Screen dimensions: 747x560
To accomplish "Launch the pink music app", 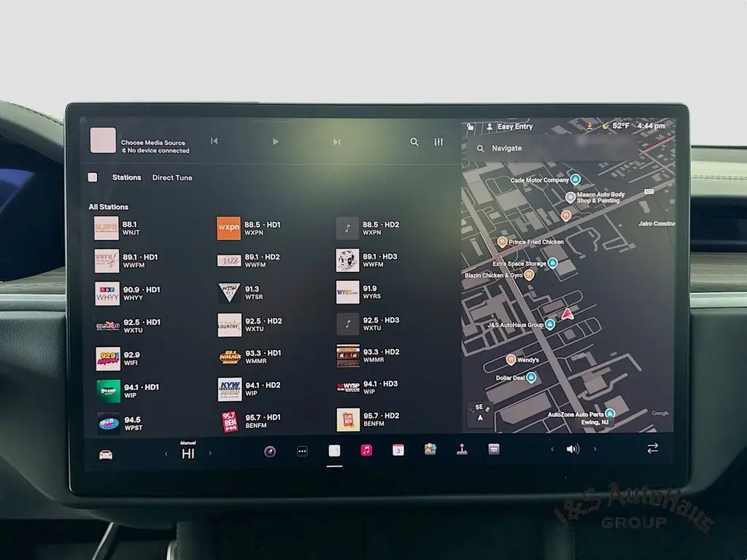I will [366, 451].
